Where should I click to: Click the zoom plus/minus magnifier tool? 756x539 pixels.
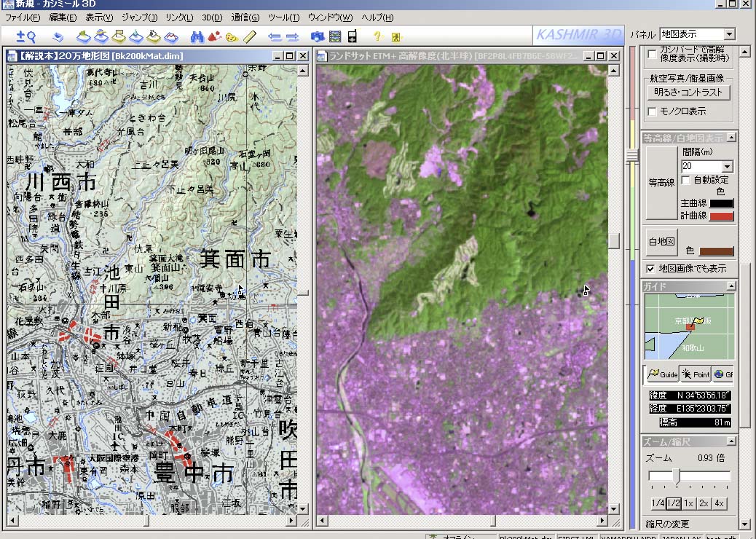tap(25, 36)
